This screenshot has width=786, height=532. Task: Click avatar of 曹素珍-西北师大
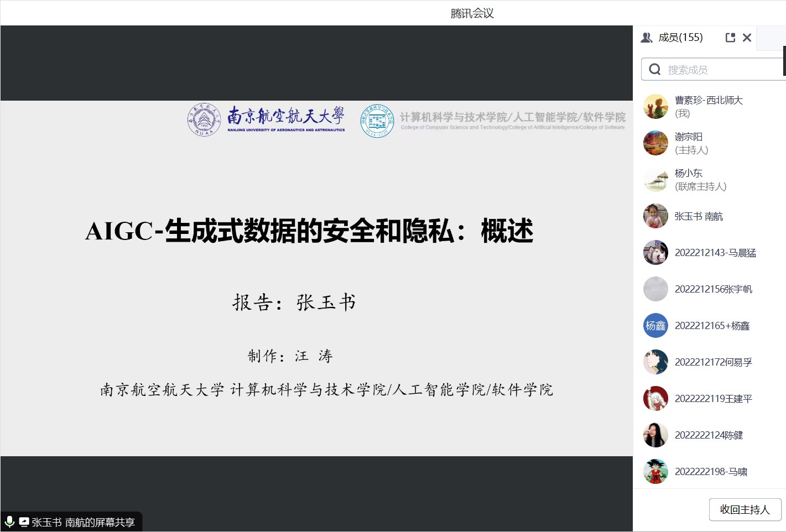[655, 106]
